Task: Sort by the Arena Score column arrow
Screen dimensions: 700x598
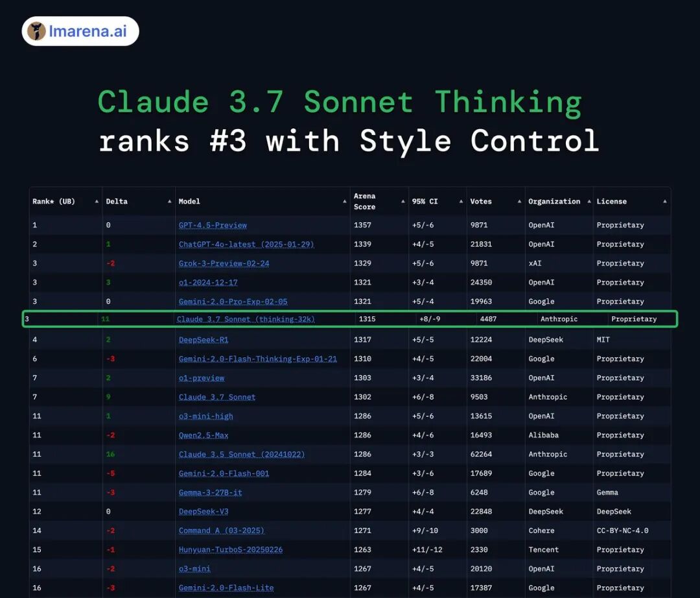Action: [403, 202]
